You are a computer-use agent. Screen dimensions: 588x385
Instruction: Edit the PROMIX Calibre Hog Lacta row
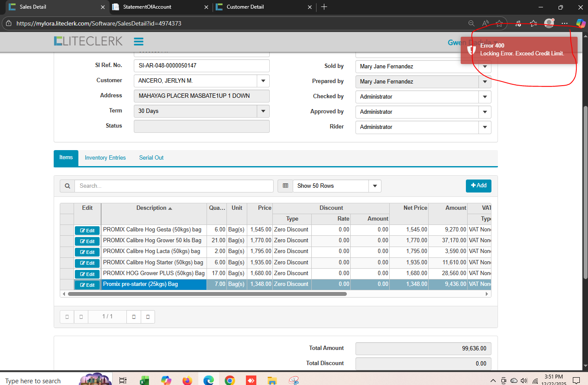pyautogui.click(x=87, y=252)
